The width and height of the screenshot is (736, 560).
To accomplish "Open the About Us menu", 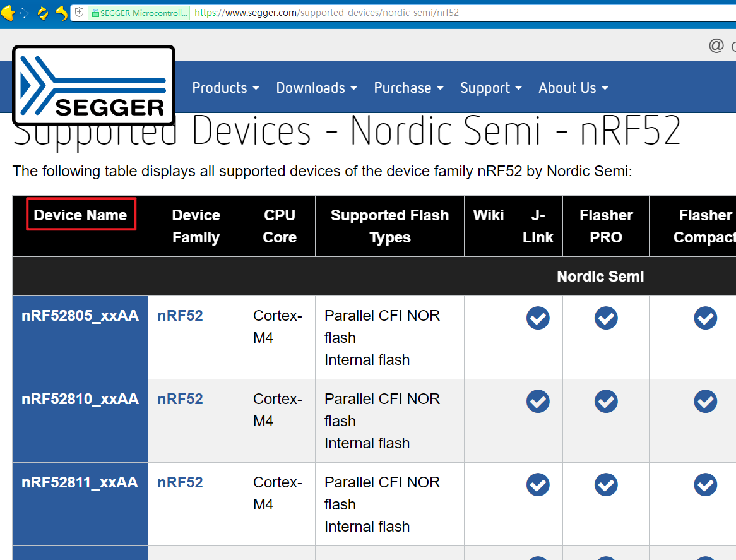I will click(x=573, y=88).
